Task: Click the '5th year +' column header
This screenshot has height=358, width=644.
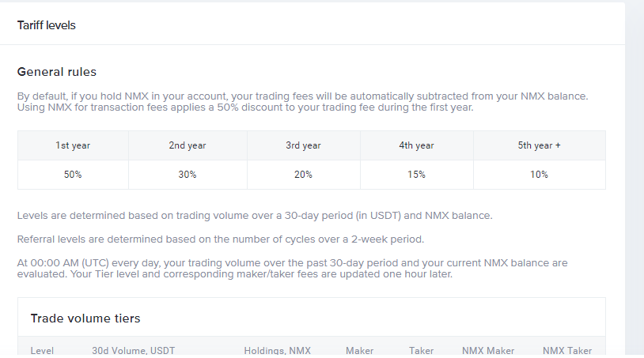Action: (539, 145)
